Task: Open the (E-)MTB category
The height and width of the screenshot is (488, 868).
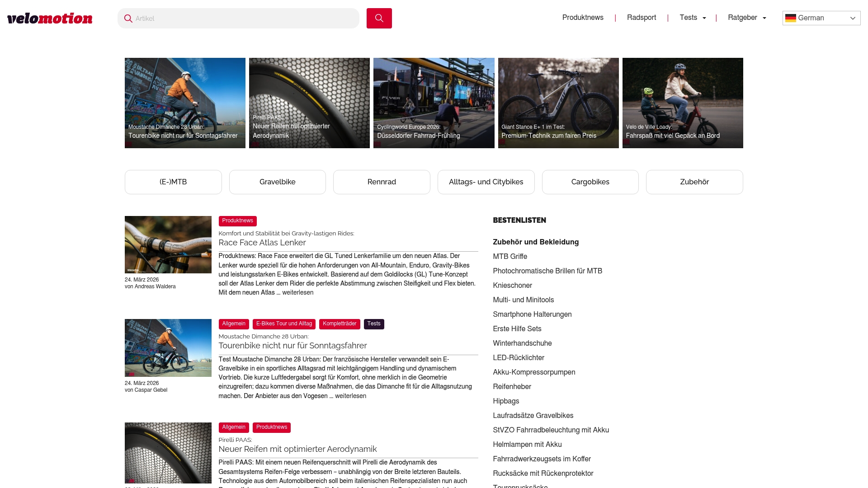Action: tap(173, 182)
